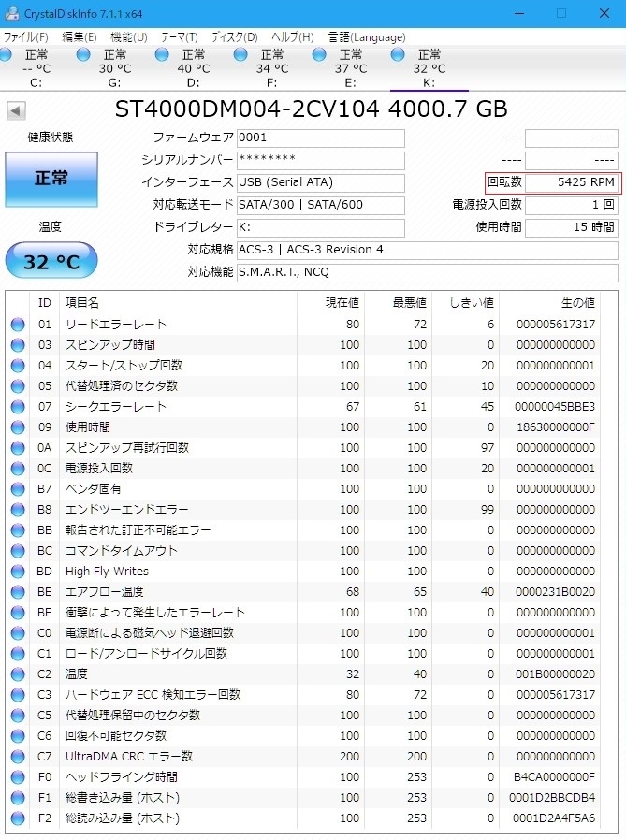Click status orb for attribute F1 総書き込み量
The image size is (626, 840).
click(18, 798)
